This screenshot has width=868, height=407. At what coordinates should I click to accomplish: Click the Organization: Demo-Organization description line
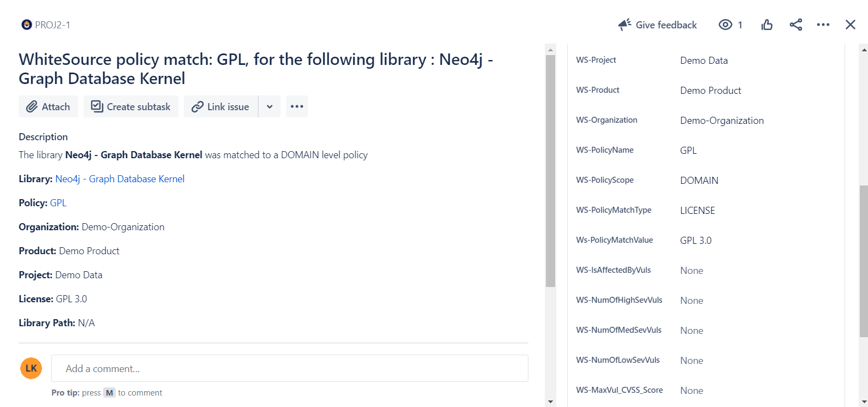[92, 227]
